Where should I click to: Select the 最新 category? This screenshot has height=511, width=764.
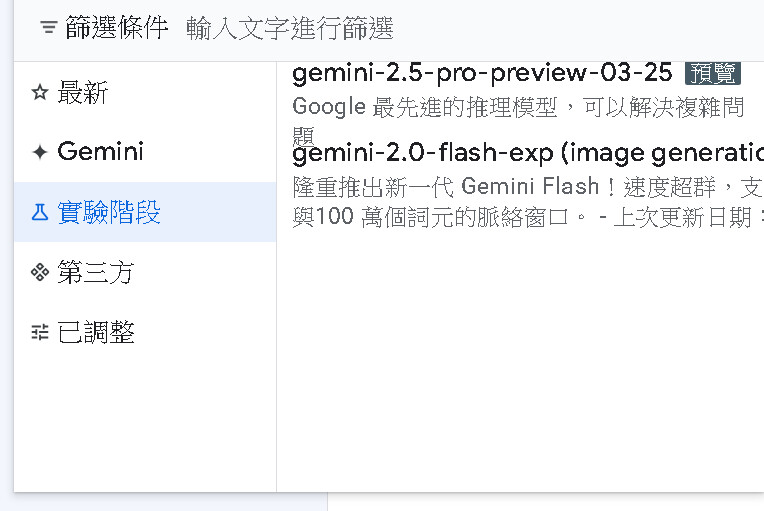(83, 93)
